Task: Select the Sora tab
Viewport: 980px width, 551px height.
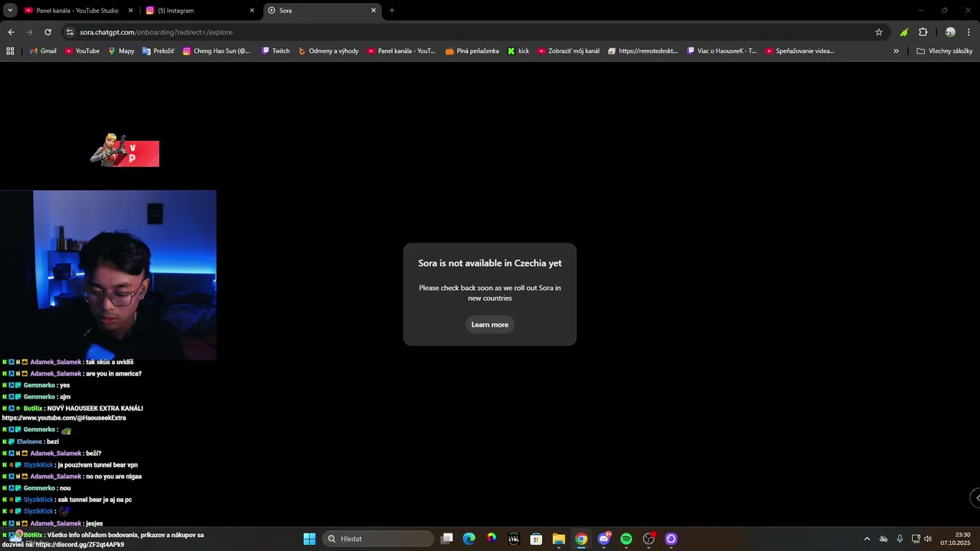Action: pyautogui.click(x=322, y=11)
